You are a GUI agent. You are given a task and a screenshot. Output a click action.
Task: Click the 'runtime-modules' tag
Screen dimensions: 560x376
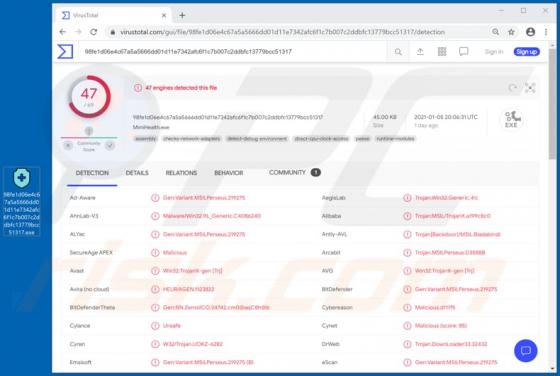pyautogui.click(x=395, y=139)
